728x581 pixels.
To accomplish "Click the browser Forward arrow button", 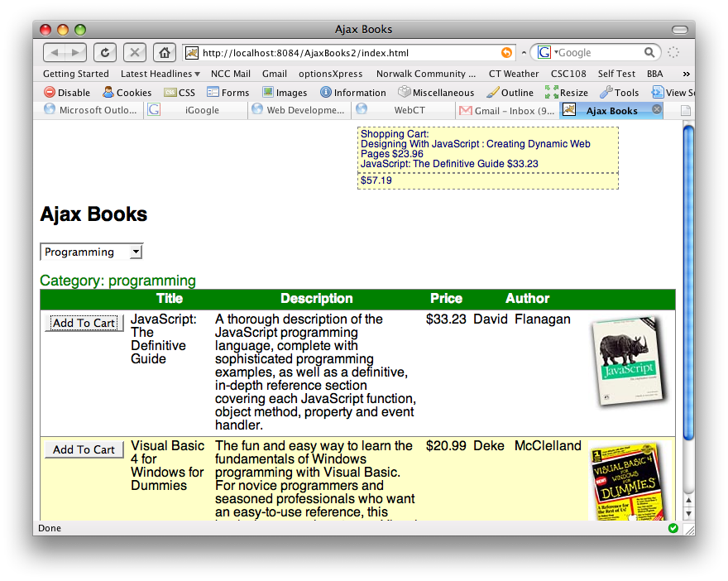I will [x=75, y=52].
